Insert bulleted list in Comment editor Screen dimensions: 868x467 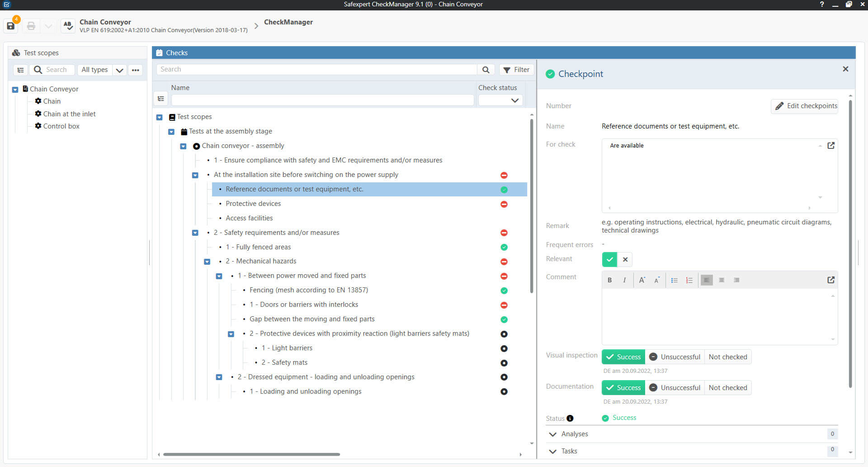point(674,280)
